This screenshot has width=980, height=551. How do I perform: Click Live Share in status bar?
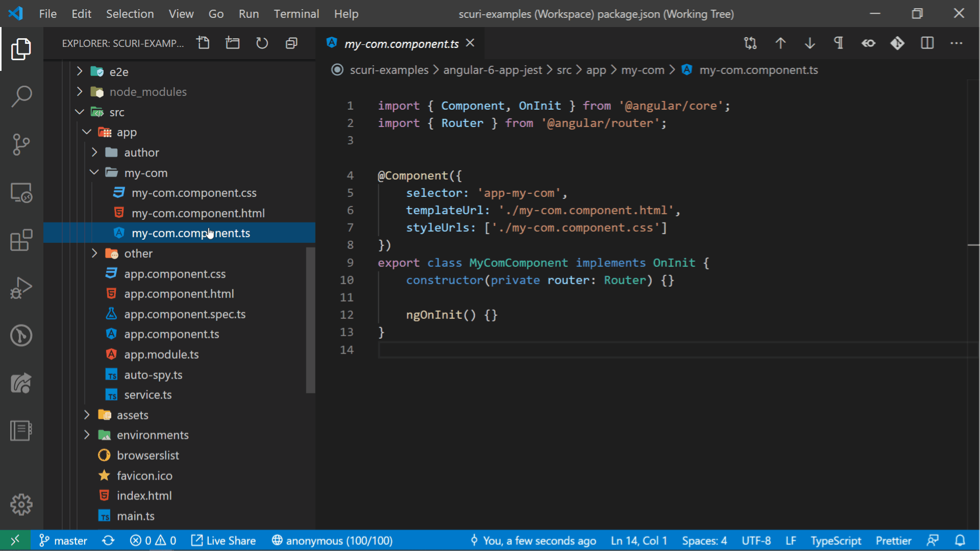223,540
